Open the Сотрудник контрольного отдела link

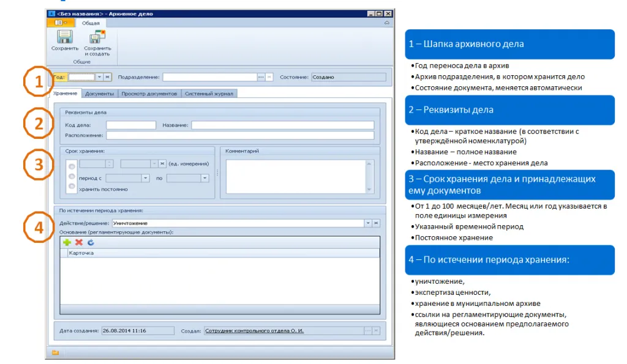pyautogui.click(x=254, y=330)
